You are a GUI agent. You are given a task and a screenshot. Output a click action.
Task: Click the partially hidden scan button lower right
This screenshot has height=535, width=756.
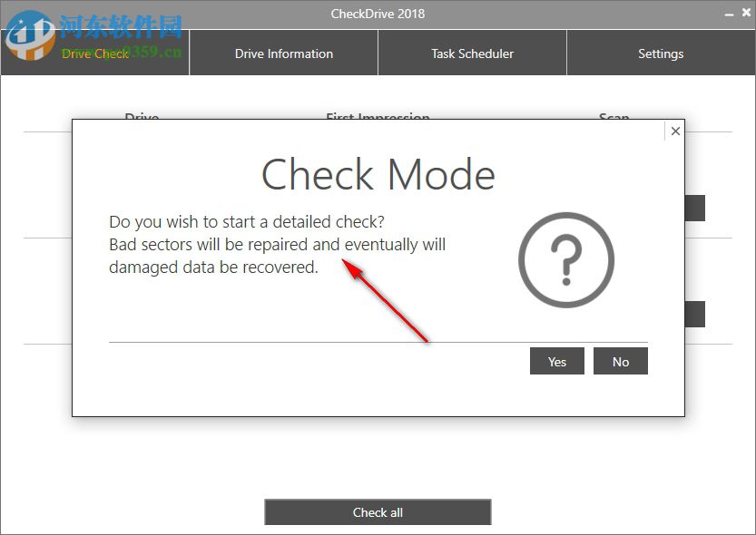tap(695, 314)
